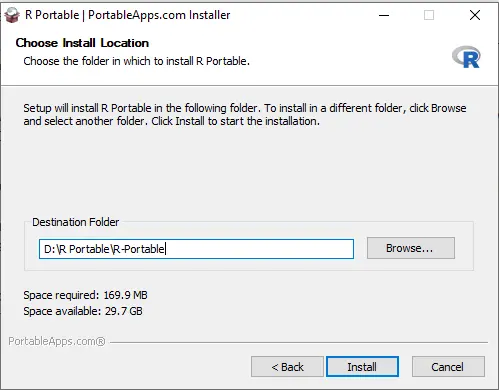Click the Install button

pyautogui.click(x=362, y=367)
